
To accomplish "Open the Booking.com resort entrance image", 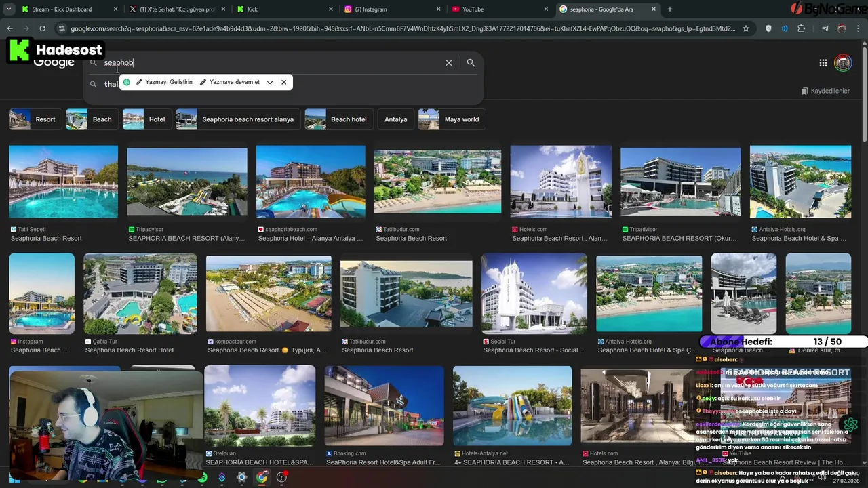I will point(384,405).
